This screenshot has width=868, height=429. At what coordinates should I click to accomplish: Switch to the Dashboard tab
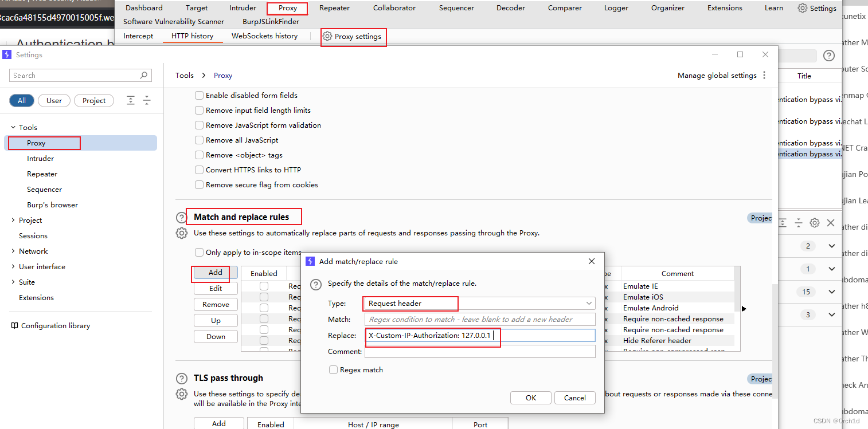pyautogui.click(x=144, y=8)
